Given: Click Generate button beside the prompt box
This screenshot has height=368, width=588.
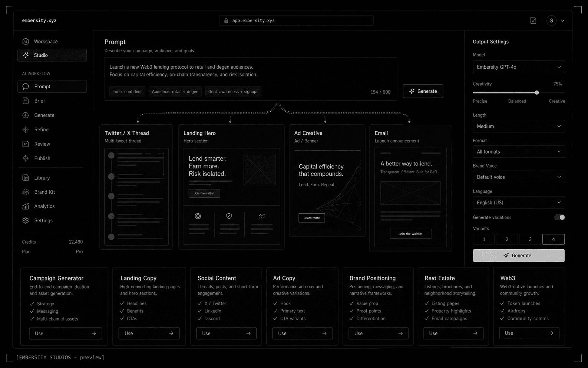Looking at the screenshot, I should tap(423, 91).
